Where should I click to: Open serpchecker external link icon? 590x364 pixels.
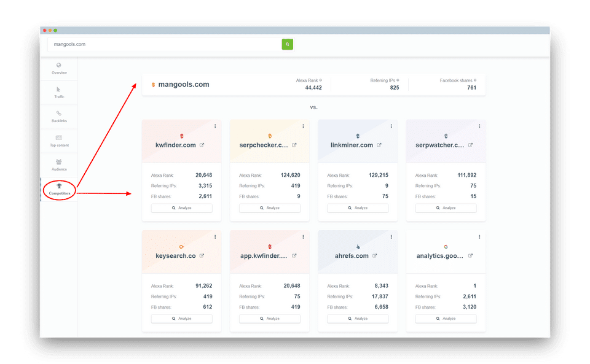click(x=294, y=145)
